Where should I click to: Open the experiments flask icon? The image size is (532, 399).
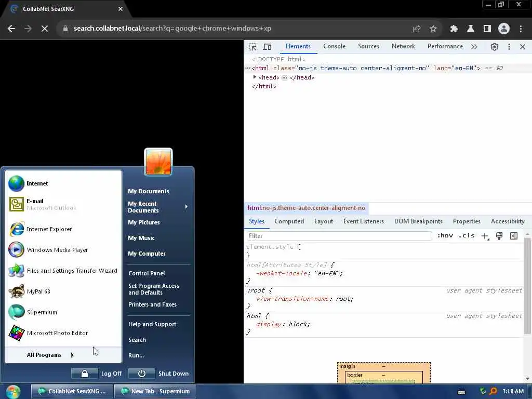pos(471,29)
